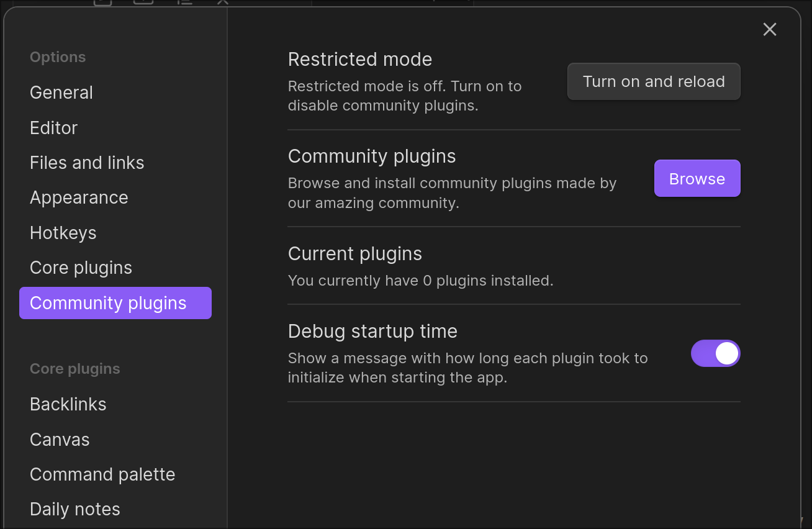Image resolution: width=812 pixels, height=529 pixels.
Task: Toggle the Debug startup time switch
Action: point(716,353)
